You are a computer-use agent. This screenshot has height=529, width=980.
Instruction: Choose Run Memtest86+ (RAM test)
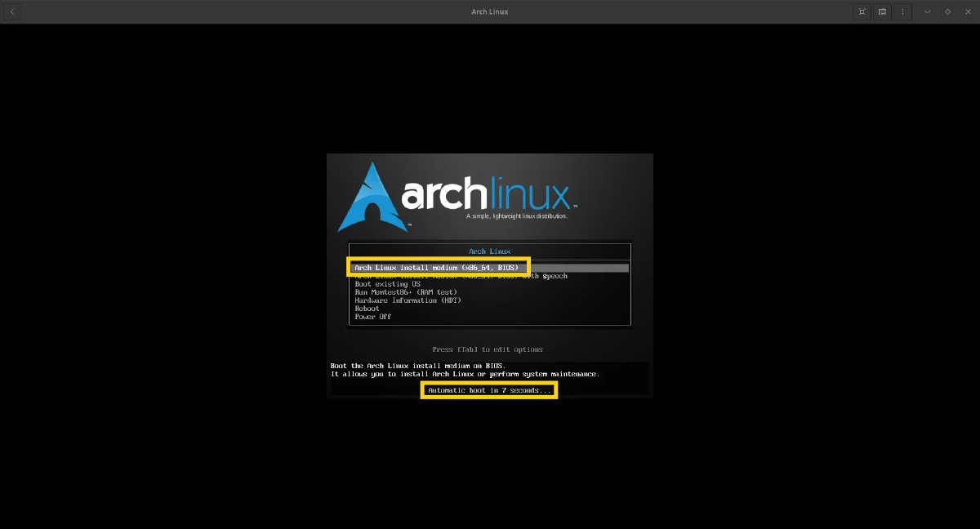click(x=406, y=292)
